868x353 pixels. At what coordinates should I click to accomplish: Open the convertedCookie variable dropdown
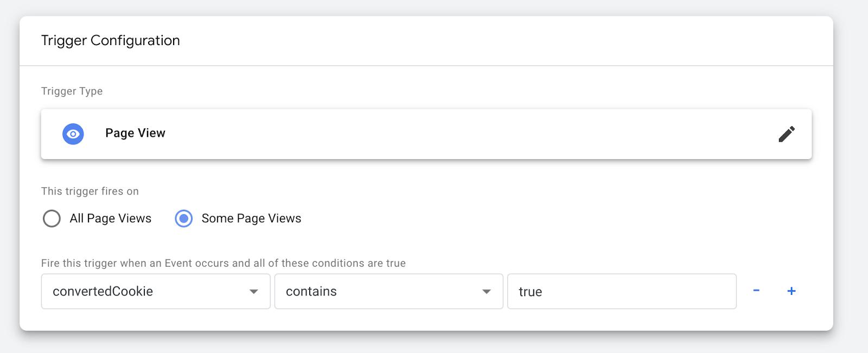[x=155, y=292]
